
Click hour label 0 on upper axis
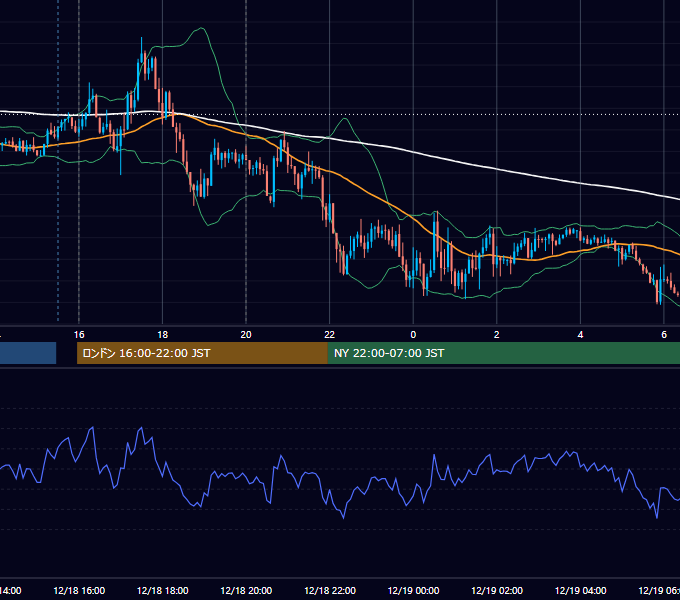[413, 335]
